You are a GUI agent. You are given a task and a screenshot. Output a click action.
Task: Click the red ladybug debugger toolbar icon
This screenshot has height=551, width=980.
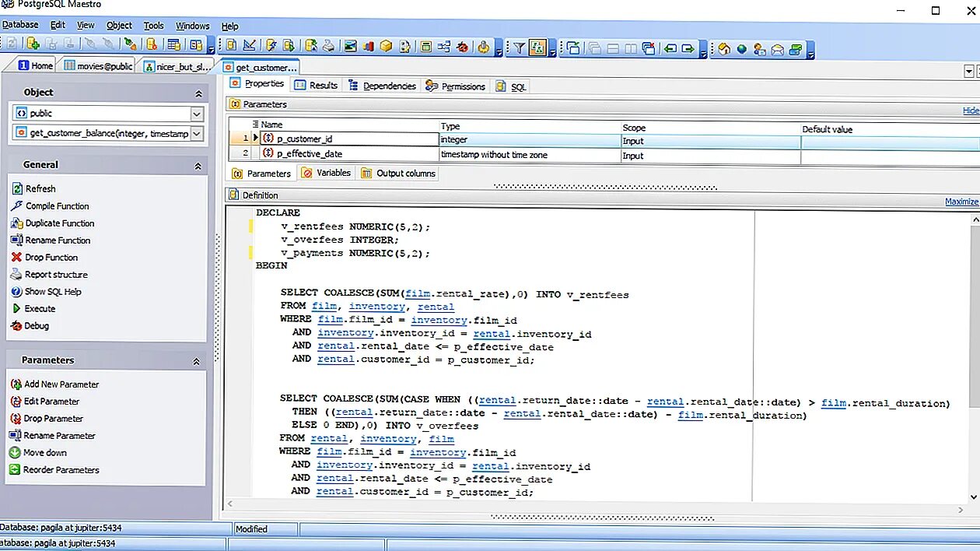pyautogui.click(x=463, y=46)
